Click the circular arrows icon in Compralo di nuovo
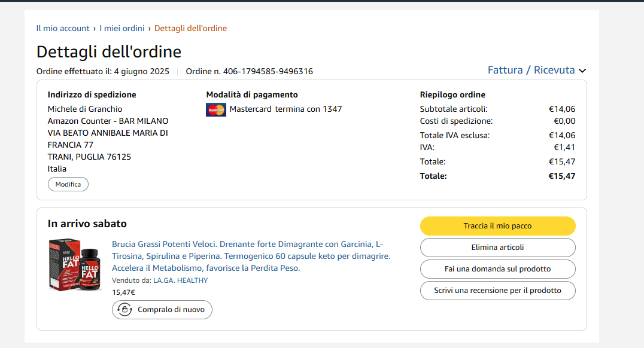644x348 pixels. pyautogui.click(x=125, y=310)
